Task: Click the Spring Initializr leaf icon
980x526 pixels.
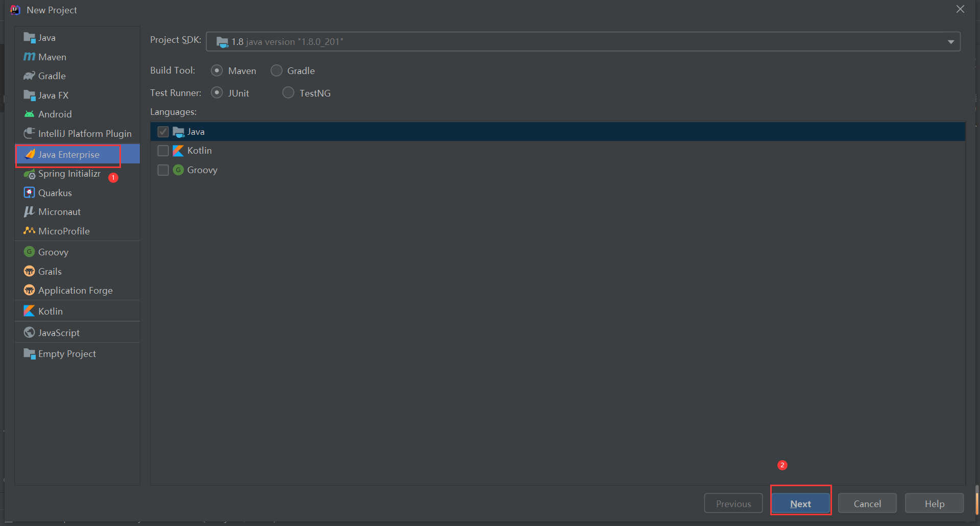Action: pos(29,174)
